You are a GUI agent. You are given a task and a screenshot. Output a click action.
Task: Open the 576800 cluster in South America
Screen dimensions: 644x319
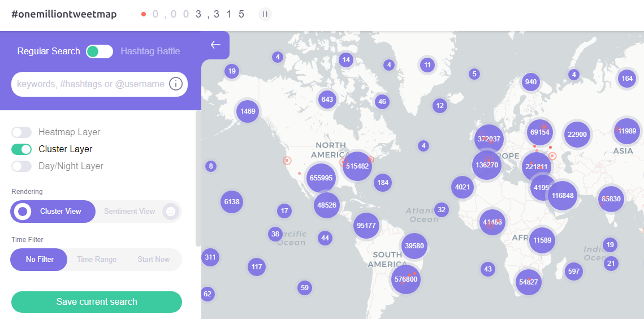(x=406, y=279)
